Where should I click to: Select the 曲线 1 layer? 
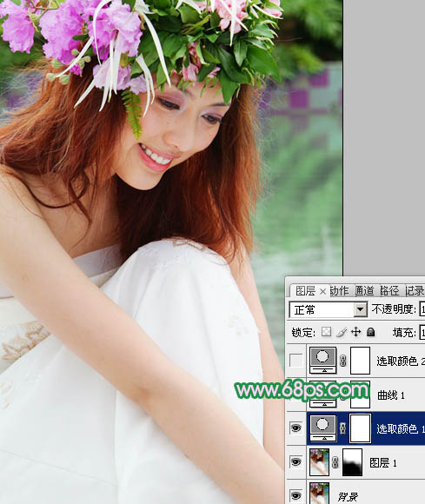click(366, 395)
